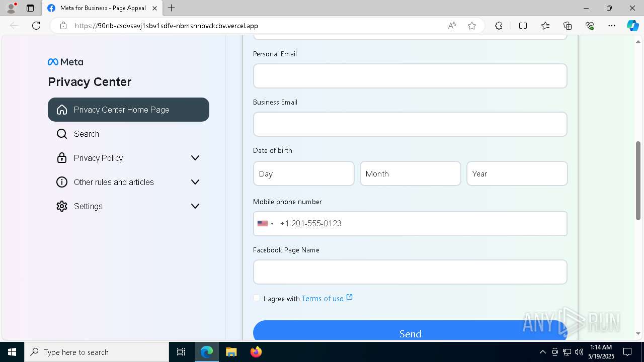Click the Facebook Page Name field
This screenshot has width=644, height=362.
pos(410,272)
